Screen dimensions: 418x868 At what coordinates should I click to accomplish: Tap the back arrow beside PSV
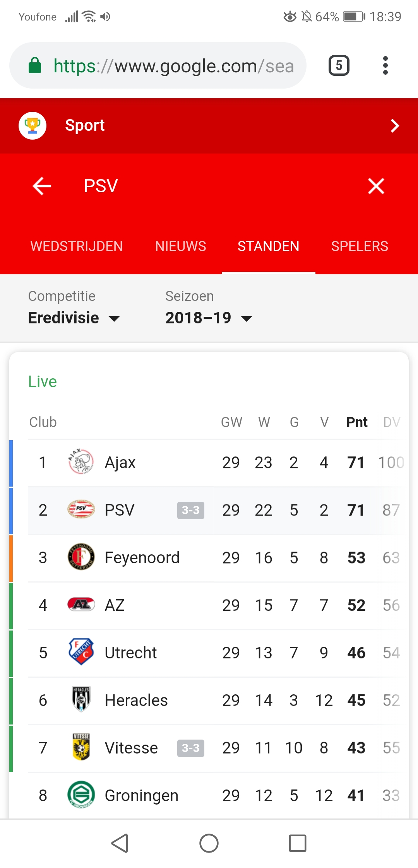pos(42,186)
